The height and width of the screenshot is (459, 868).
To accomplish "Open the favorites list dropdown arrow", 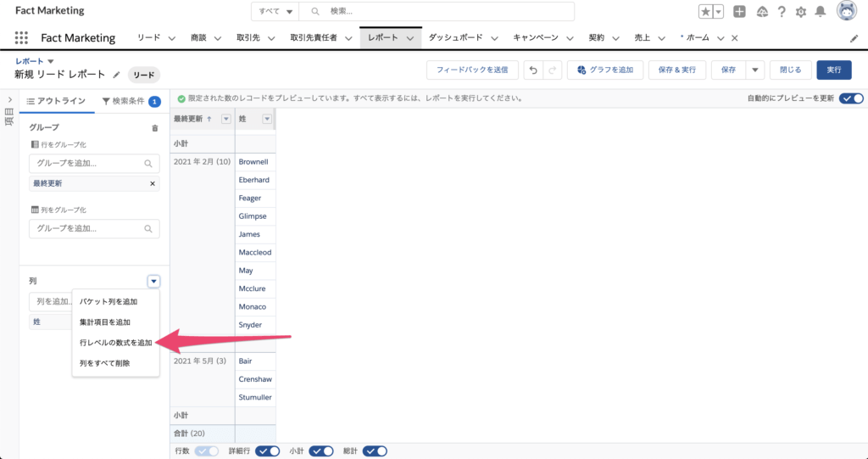I will [718, 12].
